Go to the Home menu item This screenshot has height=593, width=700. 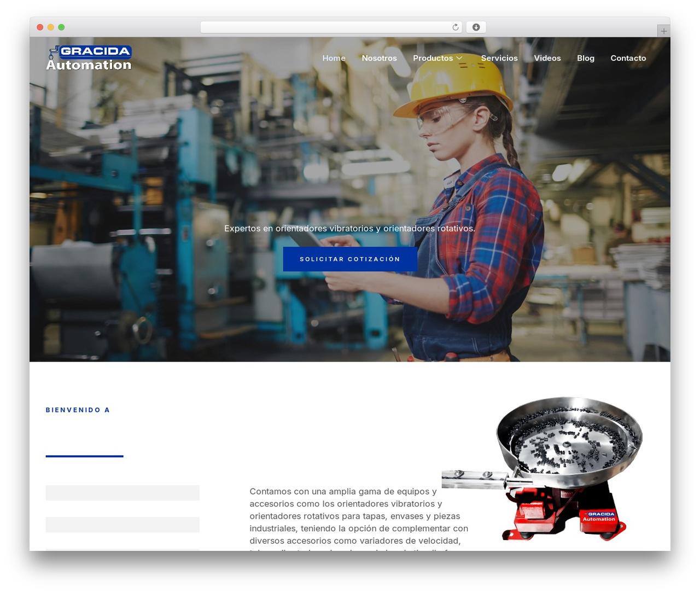[x=334, y=58]
